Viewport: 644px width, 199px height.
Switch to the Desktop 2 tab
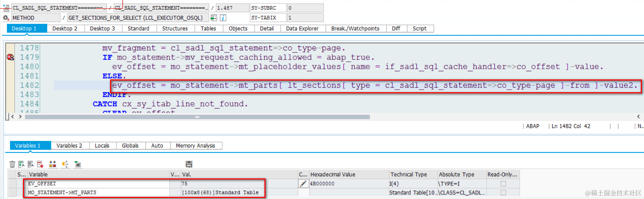click(x=65, y=28)
